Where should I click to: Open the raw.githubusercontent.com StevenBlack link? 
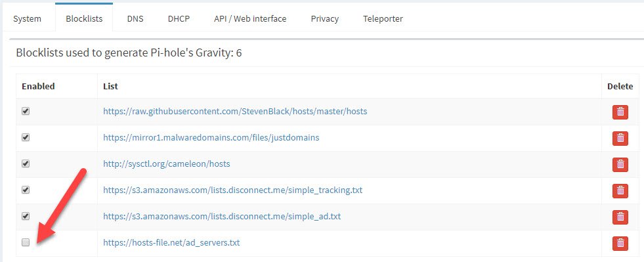tap(235, 111)
